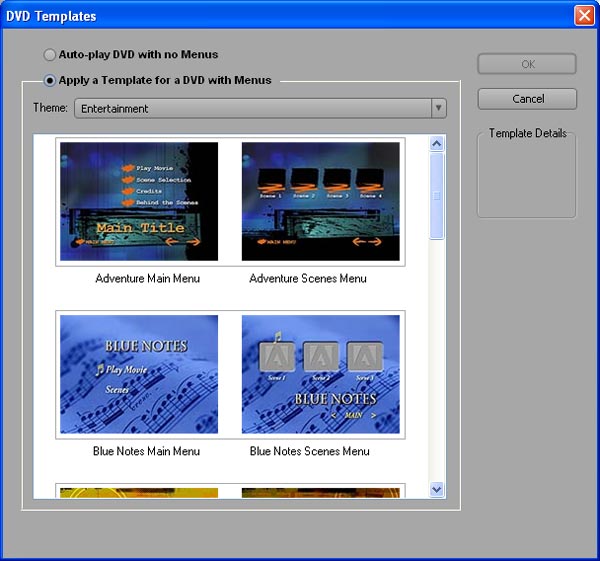Viewport: 600px width, 561px height.
Task: Click the scroll down arrow in template list
Action: pyautogui.click(x=437, y=489)
